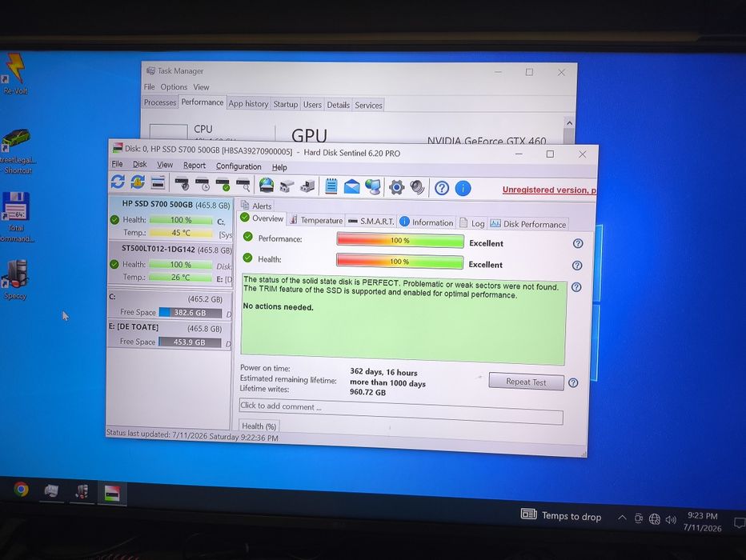
Task: Click help icon beside Performance rating
Action: (578, 244)
